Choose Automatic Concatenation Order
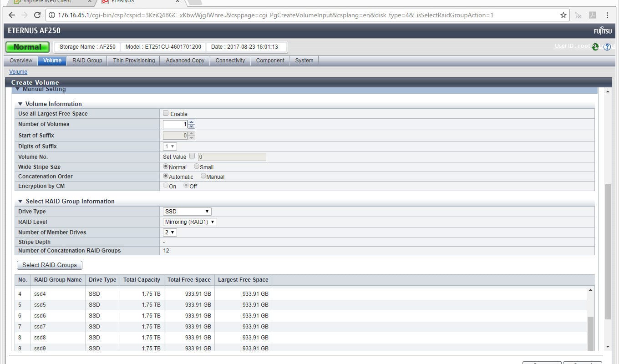Viewport: 619px width, 364px height. [166, 176]
